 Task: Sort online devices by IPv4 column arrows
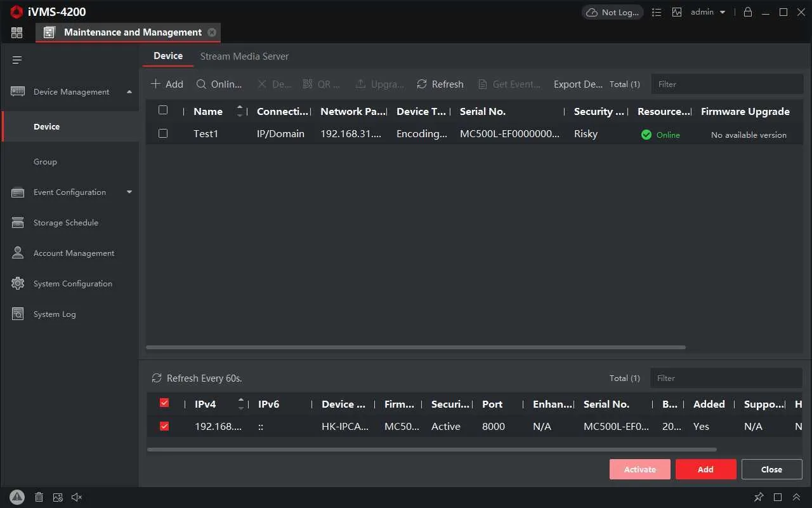[241, 404]
